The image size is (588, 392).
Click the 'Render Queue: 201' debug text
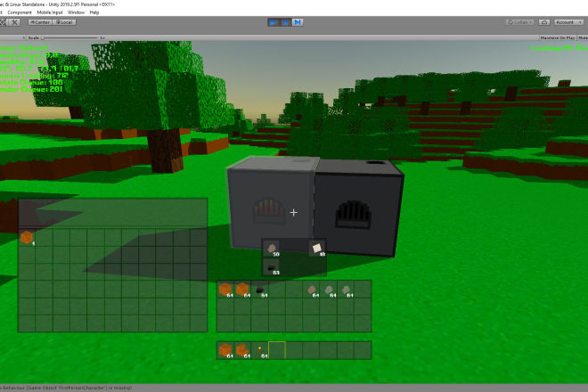click(31, 89)
